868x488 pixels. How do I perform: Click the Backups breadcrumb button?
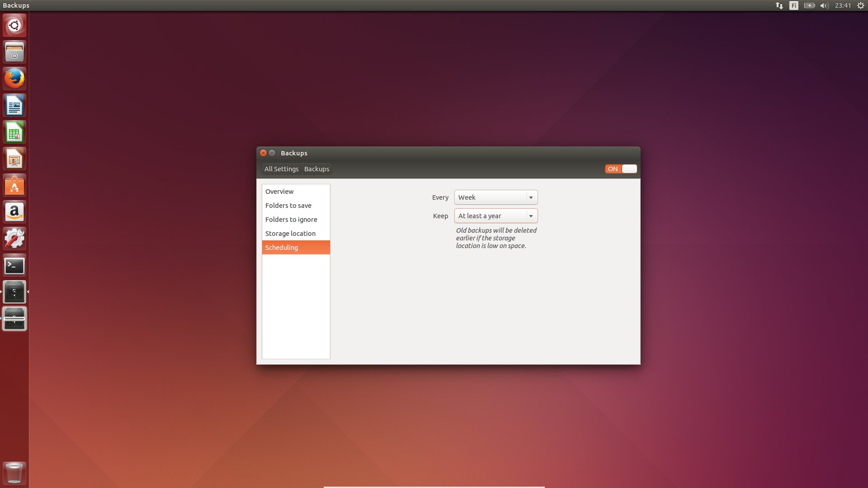coord(316,169)
